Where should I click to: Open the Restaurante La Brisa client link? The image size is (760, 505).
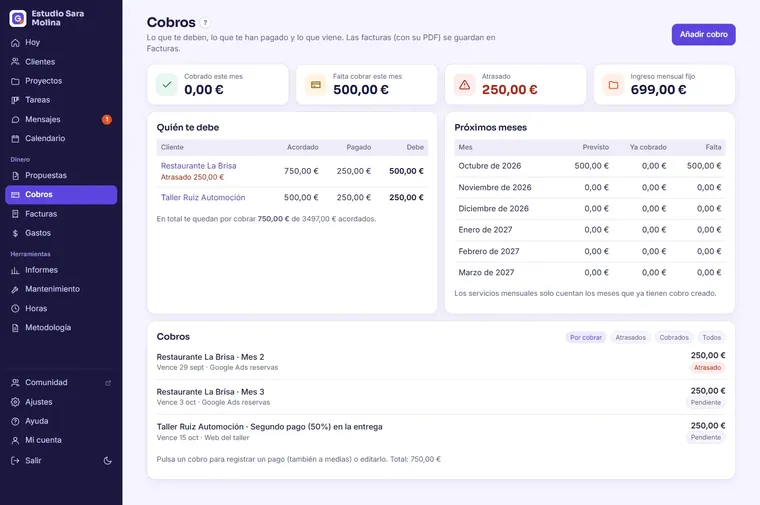(x=198, y=166)
